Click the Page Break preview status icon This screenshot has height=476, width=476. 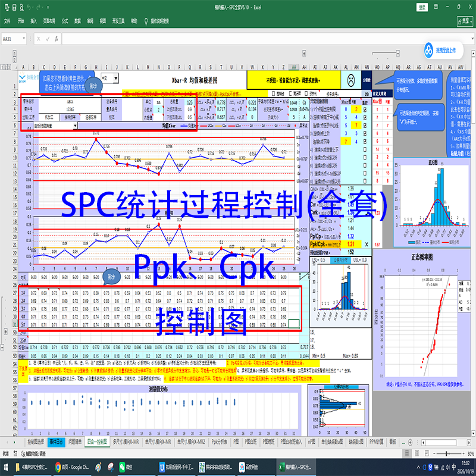point(427,454)
